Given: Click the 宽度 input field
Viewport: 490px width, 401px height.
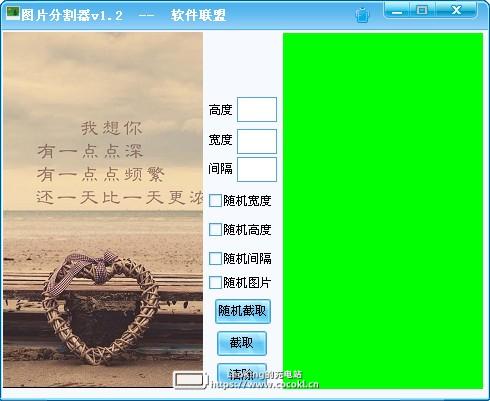Looking at the screenshot, I should [257, 141].
